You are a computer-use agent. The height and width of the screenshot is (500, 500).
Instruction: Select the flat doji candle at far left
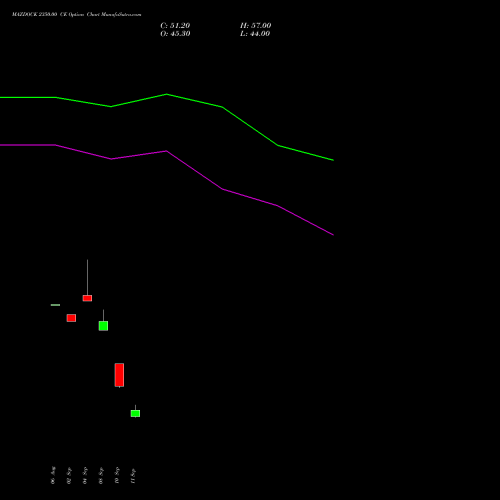pyautogui.click(x=55, y=305)
